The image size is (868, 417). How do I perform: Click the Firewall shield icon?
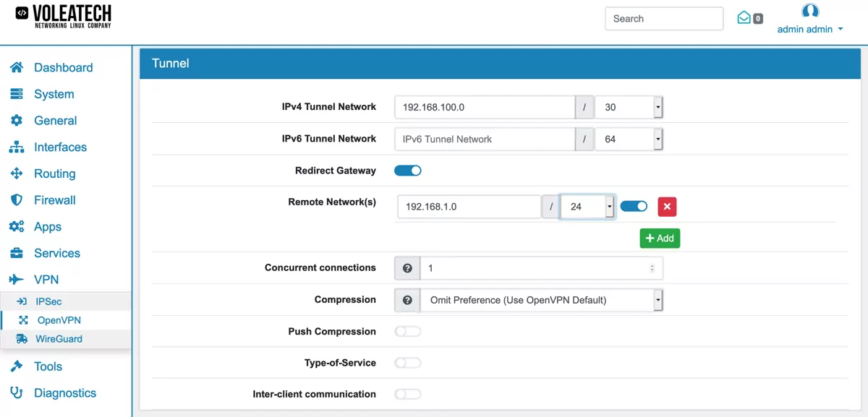click(x=16, y=199)
